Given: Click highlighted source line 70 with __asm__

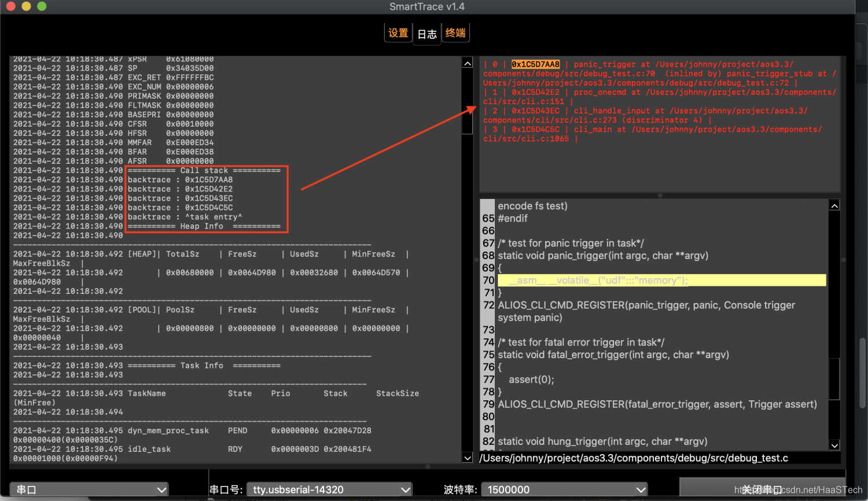Looking at the screenshot, I should 661,281.
